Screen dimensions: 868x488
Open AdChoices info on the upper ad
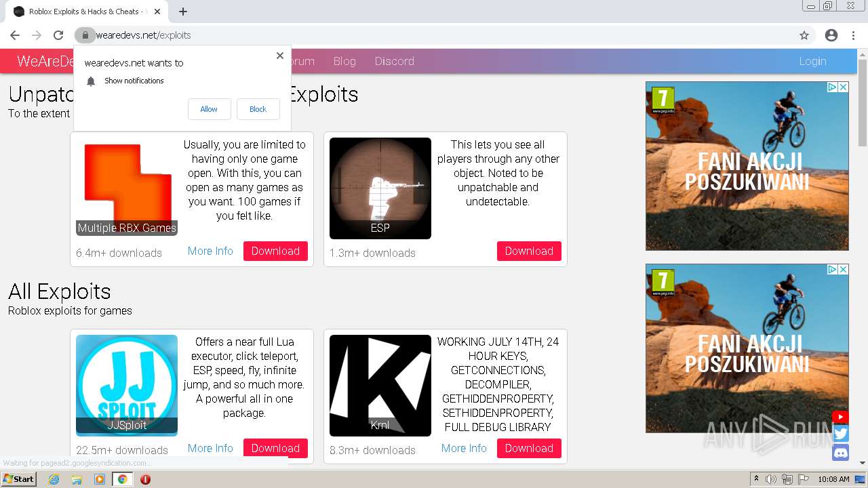click(x=833, y=87)
